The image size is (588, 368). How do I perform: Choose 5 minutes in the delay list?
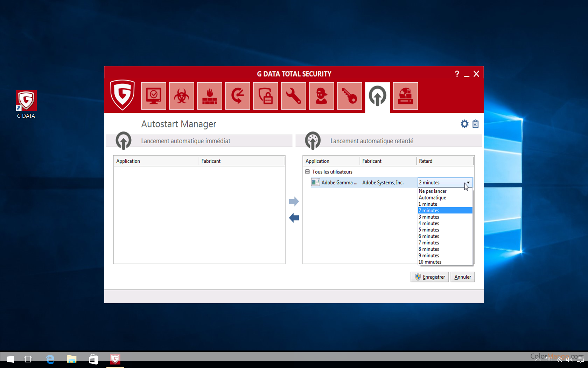445,230
